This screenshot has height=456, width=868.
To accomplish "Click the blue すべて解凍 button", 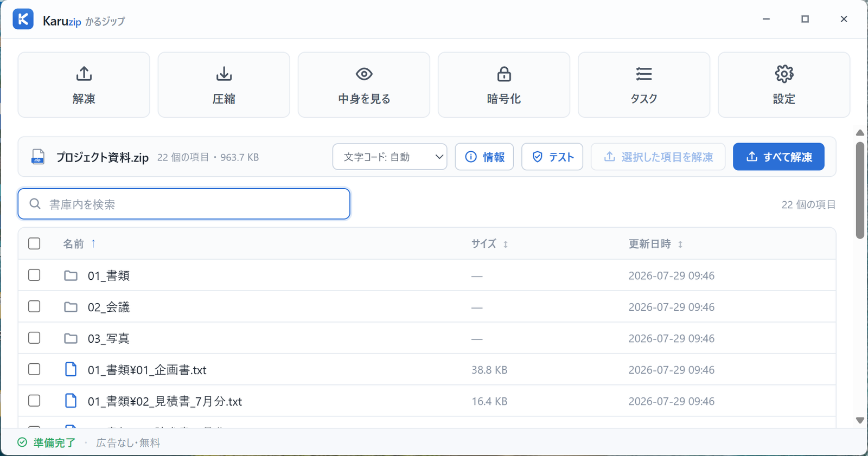I will 778,157.
